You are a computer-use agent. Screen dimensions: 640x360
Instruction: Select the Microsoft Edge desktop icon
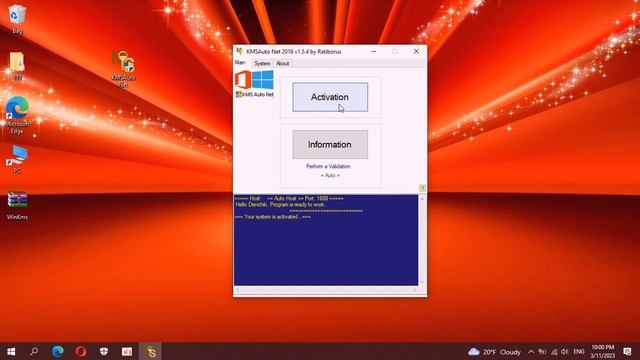(x=17, y=115)
